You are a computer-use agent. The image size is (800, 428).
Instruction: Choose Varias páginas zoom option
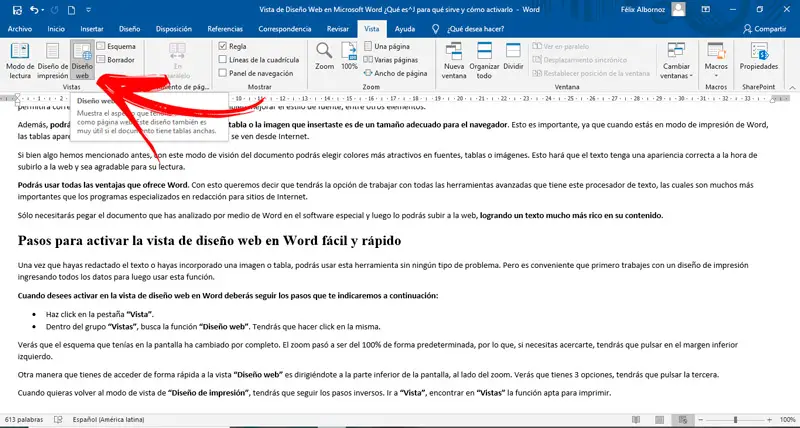coord(390,60)
